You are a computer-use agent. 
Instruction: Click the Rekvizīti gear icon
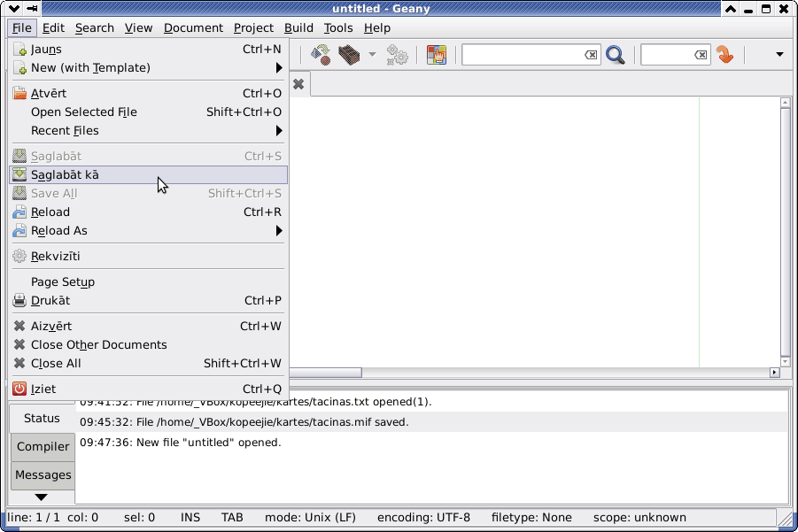click(x=19, y=257)
